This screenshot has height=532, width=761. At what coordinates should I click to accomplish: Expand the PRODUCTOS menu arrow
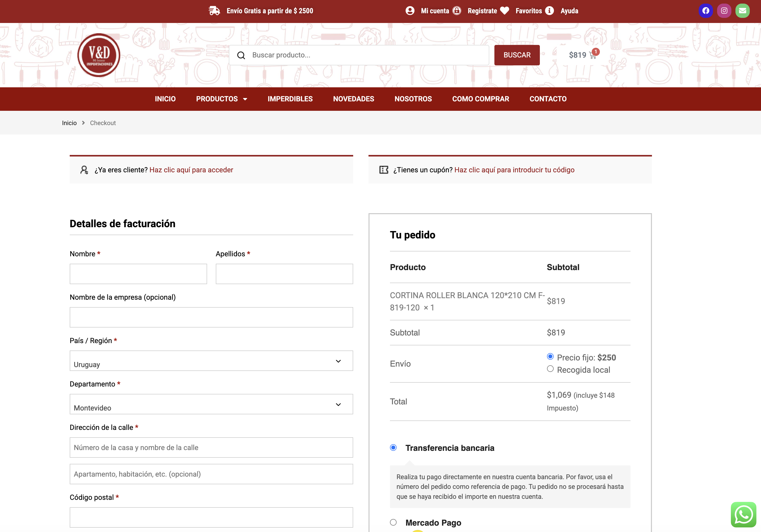click(245, 99)
